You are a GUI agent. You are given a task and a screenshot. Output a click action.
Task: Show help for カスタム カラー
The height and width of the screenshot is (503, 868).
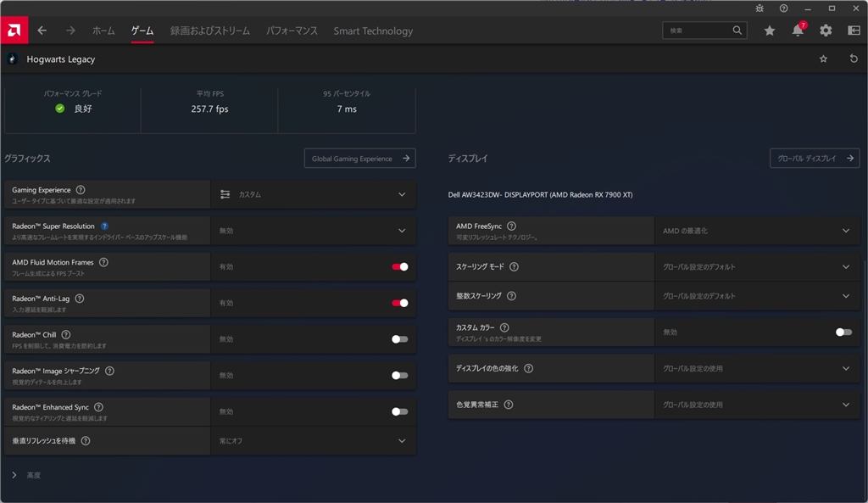[504, 327]
